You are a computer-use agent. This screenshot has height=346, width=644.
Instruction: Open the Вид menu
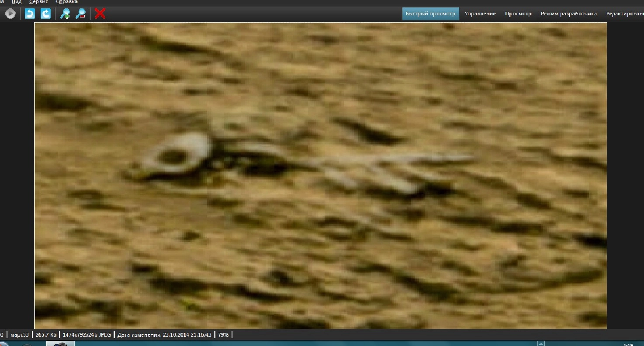point(17,2)
